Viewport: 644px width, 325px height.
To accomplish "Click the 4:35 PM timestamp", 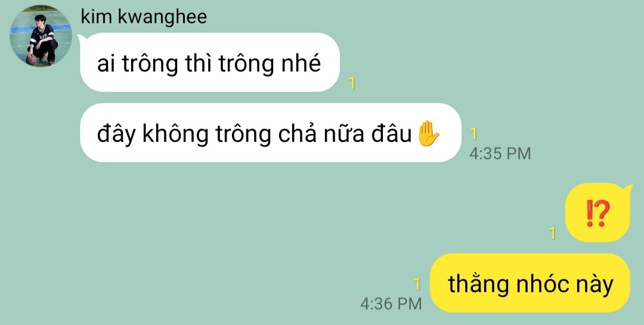I will pyautogui.click(x=500, y=154).
